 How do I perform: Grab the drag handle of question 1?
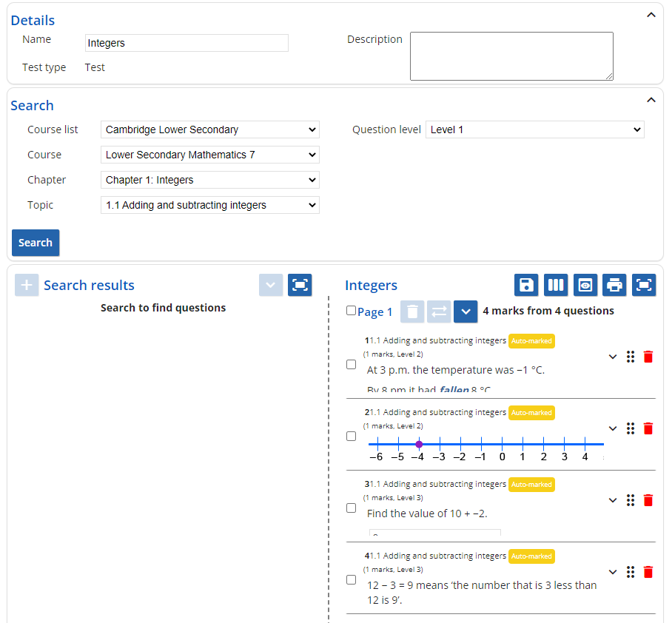(x=631, y=357)
